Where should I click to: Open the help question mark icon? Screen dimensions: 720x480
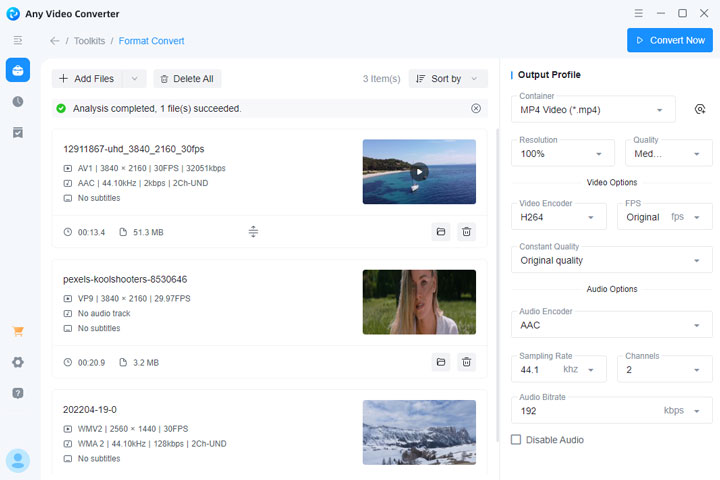tap(18, 393)
